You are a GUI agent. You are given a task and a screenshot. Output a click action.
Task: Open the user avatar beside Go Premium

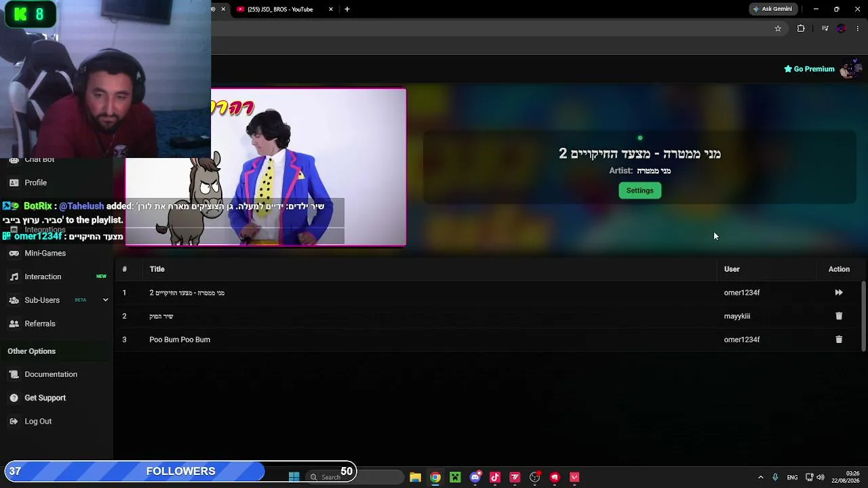850,68
